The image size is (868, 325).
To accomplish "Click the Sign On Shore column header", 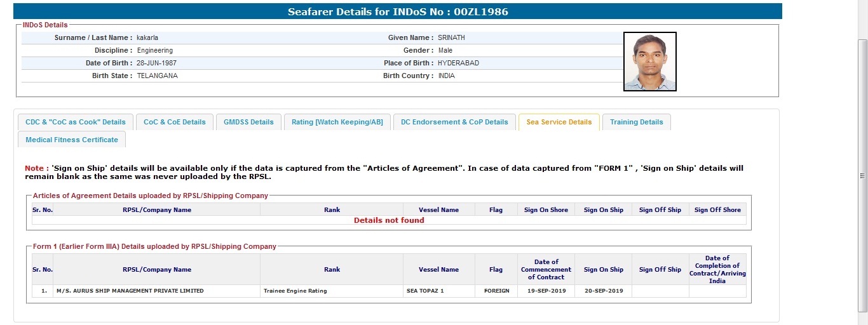I will coord(546,209).
